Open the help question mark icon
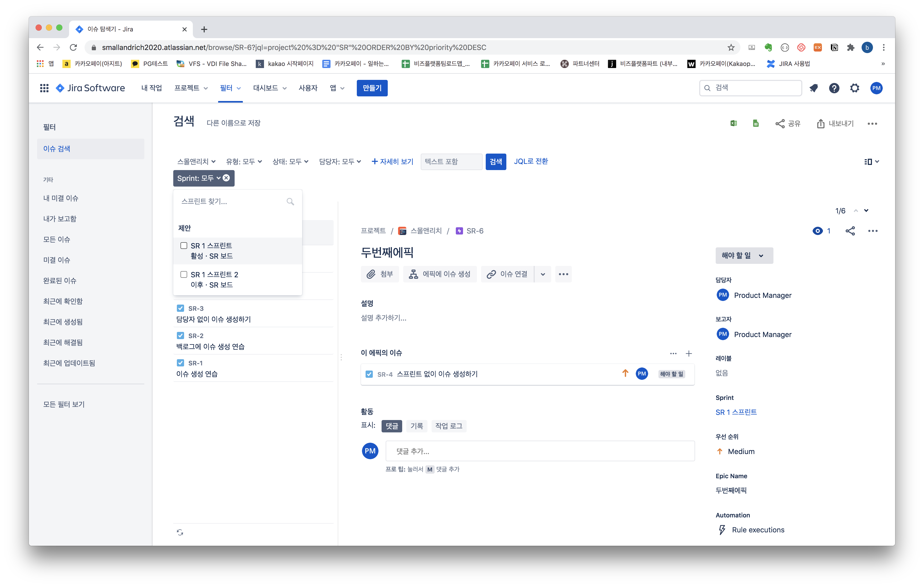Image resolution: width=924 pixels, height=587 pixels. click(x=834, y=88)
